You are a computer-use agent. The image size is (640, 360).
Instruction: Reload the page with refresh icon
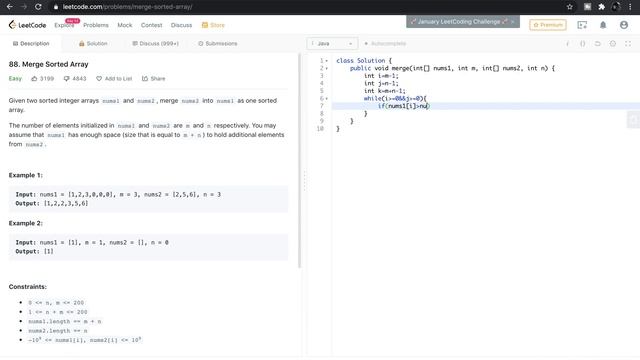(38, 7)
